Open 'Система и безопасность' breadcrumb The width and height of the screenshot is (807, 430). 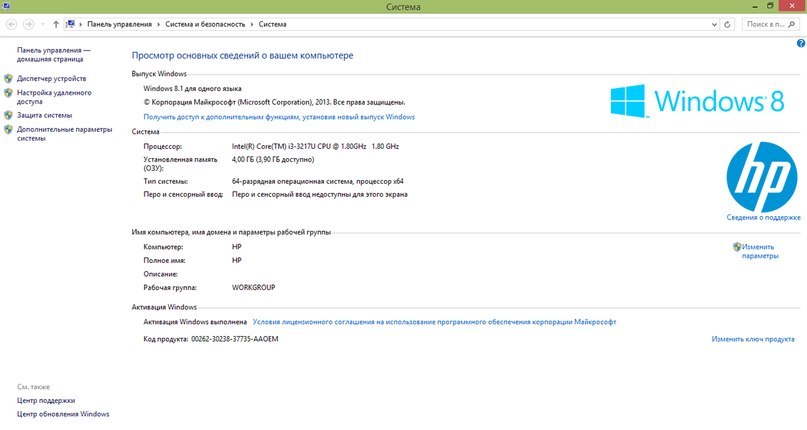click(205, 24)
